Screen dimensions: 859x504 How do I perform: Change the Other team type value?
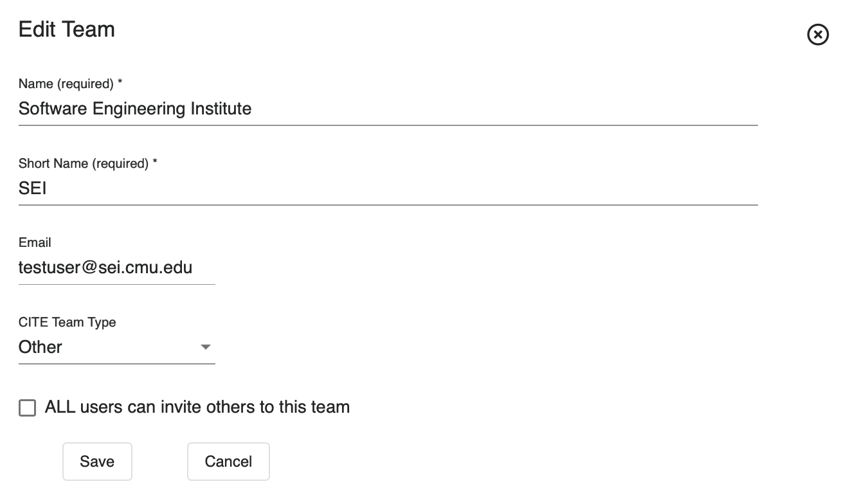pos(116,347)
